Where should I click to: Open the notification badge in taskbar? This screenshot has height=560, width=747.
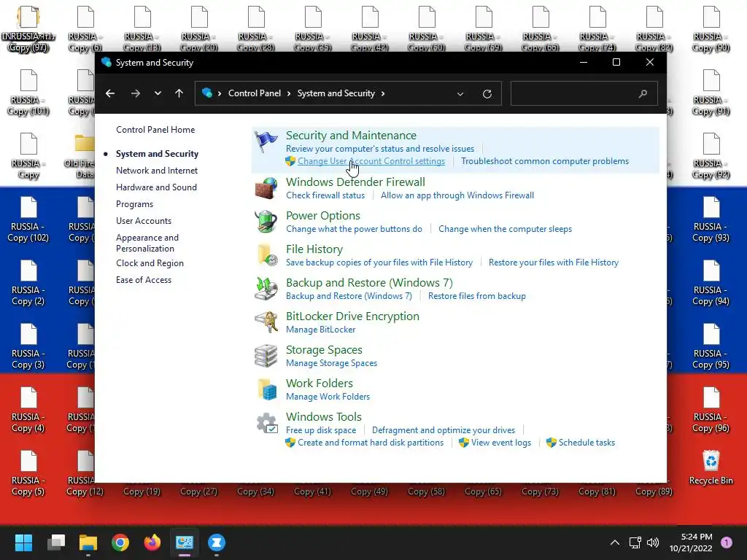point(727,542)
